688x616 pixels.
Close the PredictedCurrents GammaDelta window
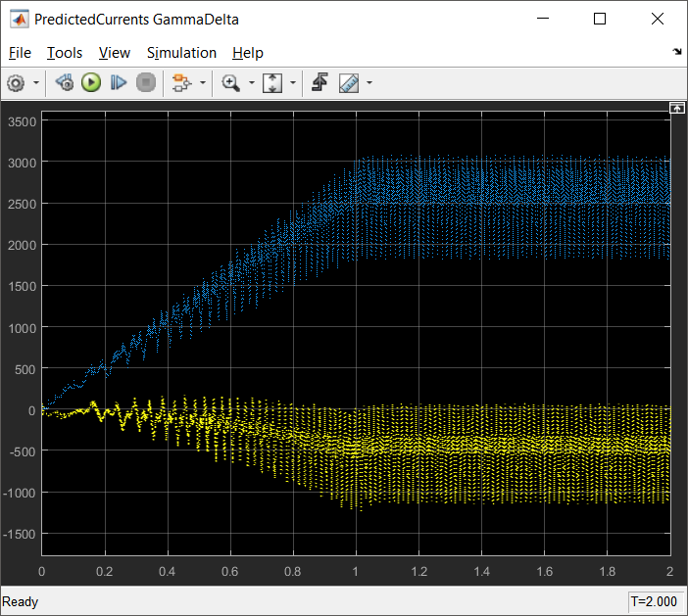click(658, 19)
